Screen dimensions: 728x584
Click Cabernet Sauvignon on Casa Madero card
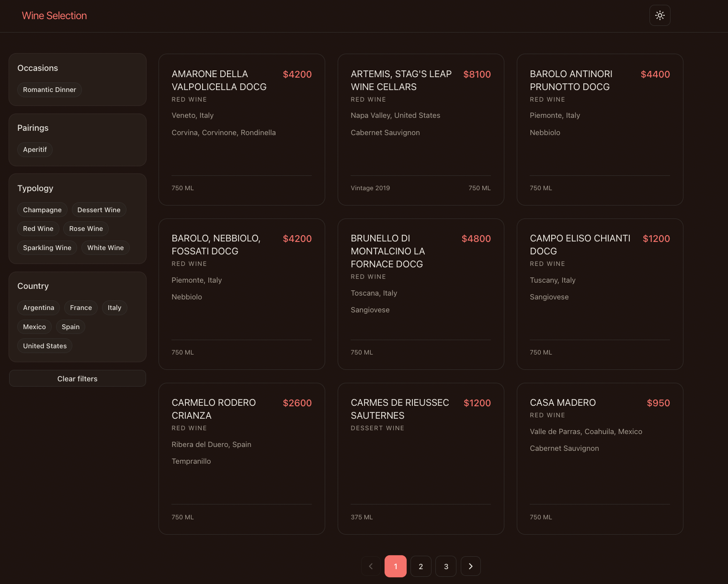pos(564,448)
